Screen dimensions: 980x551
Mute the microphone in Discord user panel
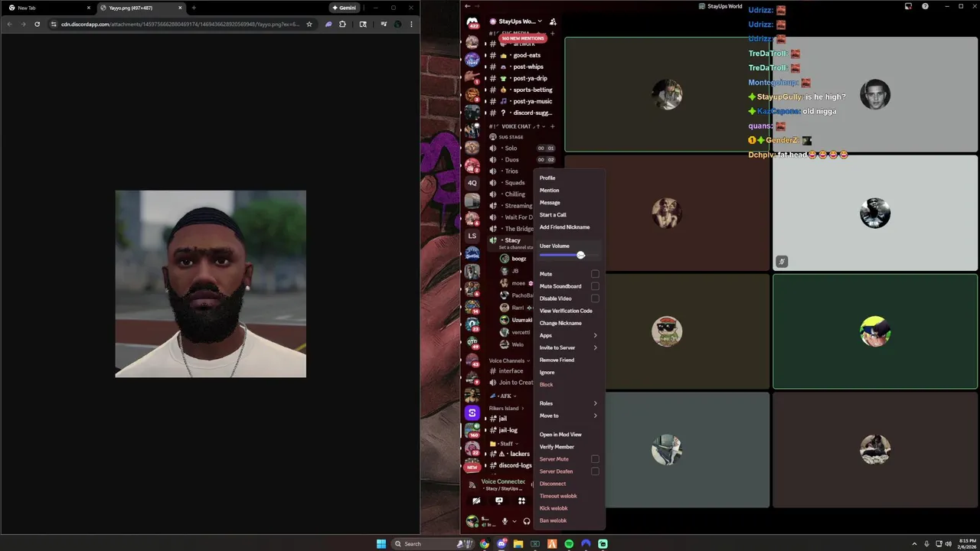click(x=505, y=521)
